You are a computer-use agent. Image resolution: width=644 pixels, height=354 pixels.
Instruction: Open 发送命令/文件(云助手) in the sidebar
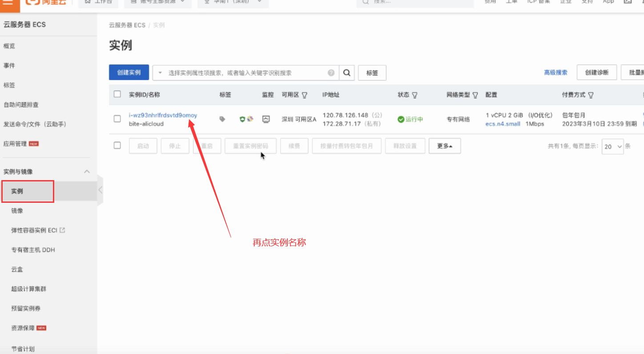coord(35,124)
